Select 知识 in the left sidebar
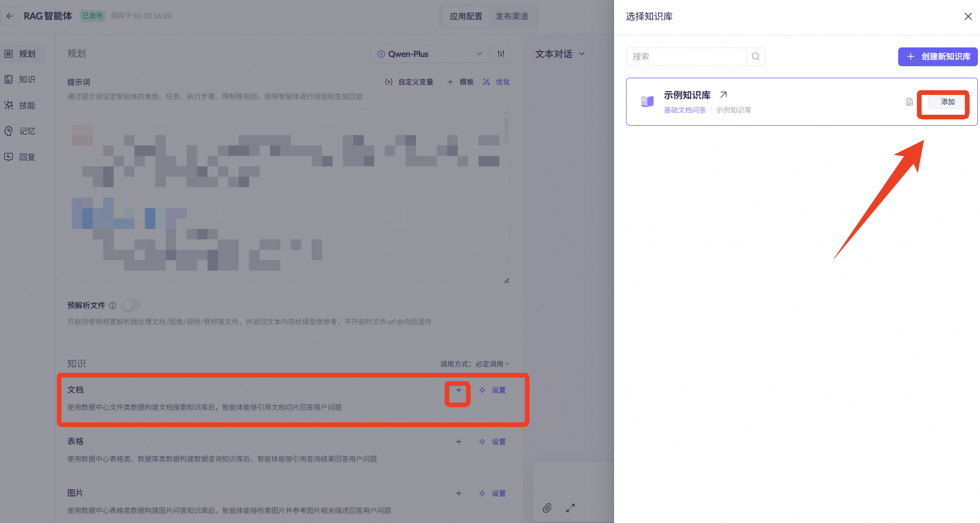980x523 pixels. (x=23, y=79)
